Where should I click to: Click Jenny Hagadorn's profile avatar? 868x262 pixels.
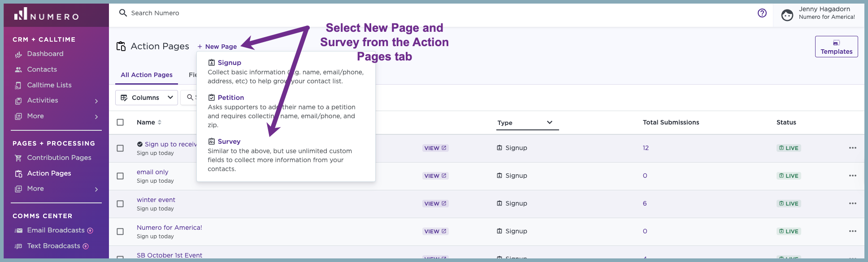pos(787,15)
